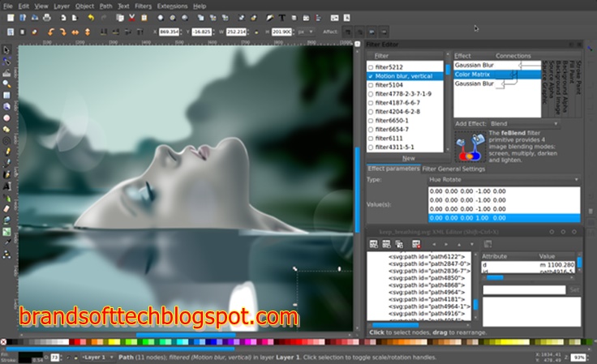Select the Eraser tool
Image resolution: width=597 pixels, height=364 pixels.
6,209
